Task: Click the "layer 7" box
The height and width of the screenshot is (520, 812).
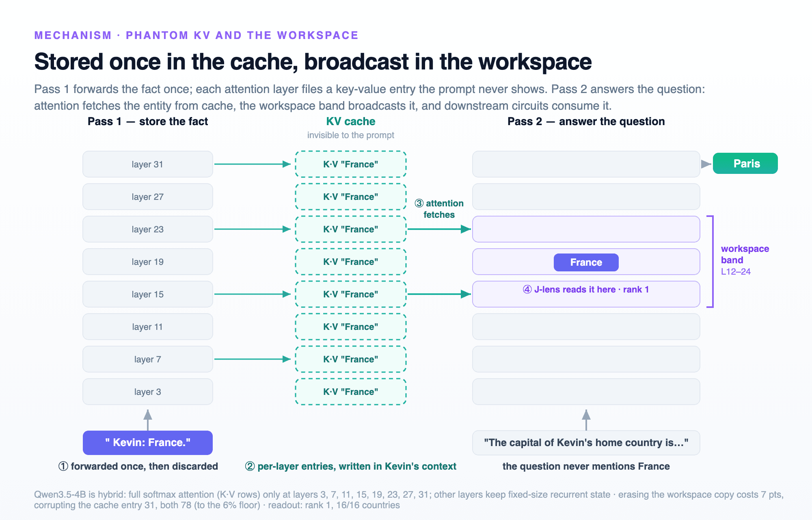Action: 148,359
